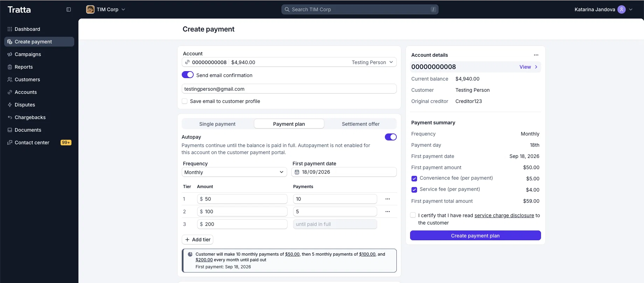Click the Documents inbox icon

pyautogui.click(x=10, y=130)
